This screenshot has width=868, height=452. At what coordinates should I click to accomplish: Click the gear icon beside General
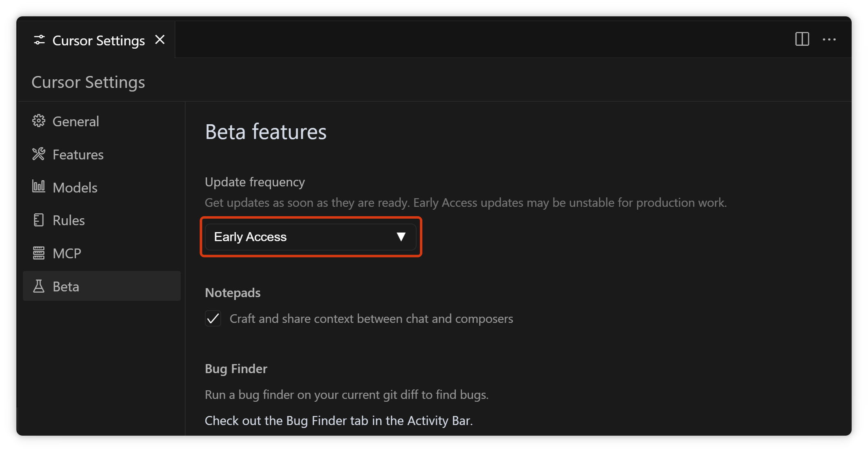pyautogui.click(x=39, y=121)
